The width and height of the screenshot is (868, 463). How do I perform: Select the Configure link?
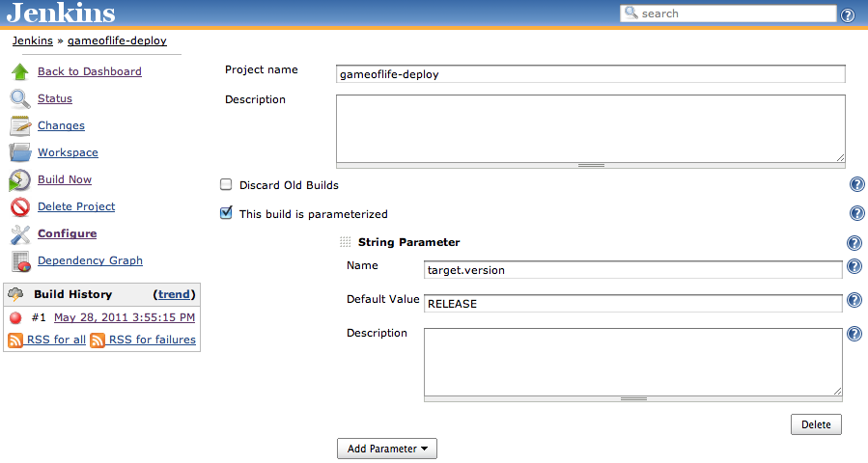coord(67,233)
